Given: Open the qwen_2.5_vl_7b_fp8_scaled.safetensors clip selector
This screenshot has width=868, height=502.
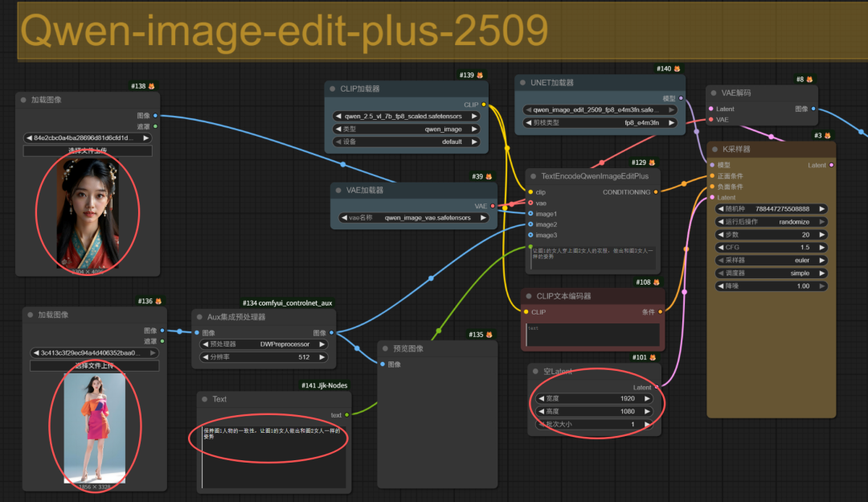Looking at the screenshot, I should pos(406,117).
